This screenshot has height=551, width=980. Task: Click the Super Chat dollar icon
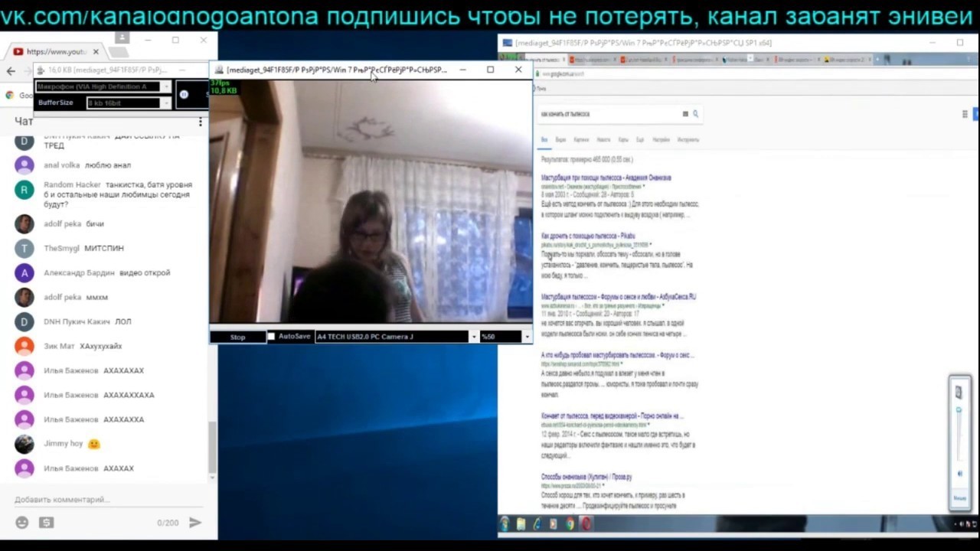[x=47, y=523]
